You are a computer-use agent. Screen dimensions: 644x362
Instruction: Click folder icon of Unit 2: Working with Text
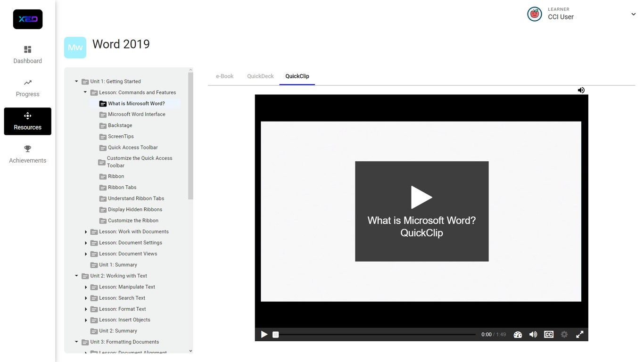coord(85,276)
